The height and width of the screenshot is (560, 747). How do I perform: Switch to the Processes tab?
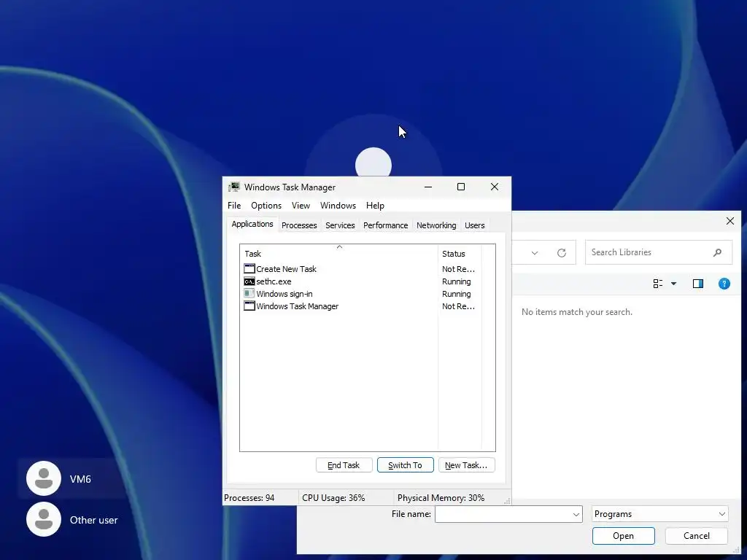coord(299,225)
